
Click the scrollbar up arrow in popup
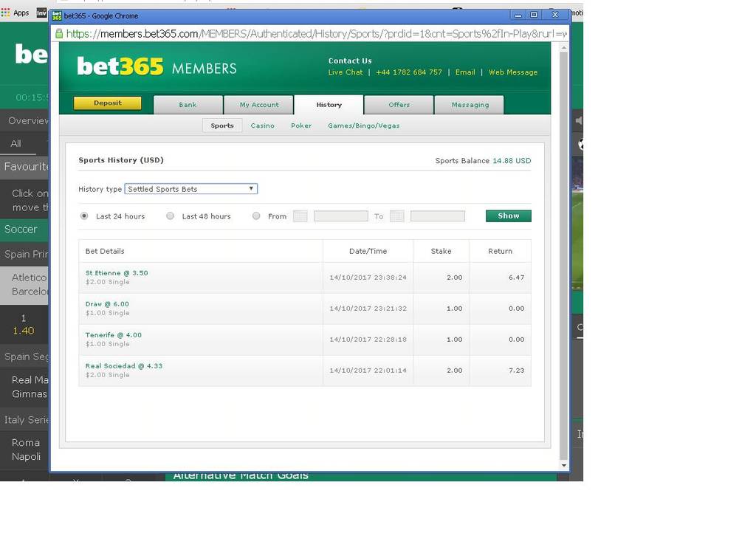click(x=563, y=48)
